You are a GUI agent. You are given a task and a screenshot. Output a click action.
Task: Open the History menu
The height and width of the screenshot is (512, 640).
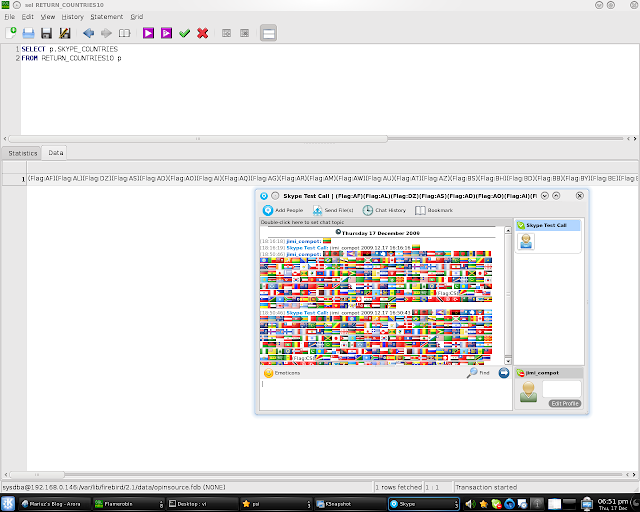pos(73,17)
